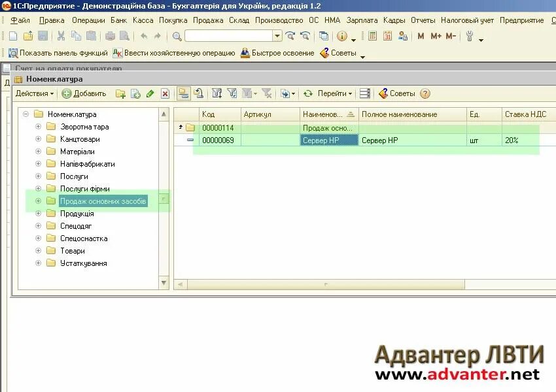
Task: Click the red delete mark icon
Action: pyautogui.click(x=165, y=94)
